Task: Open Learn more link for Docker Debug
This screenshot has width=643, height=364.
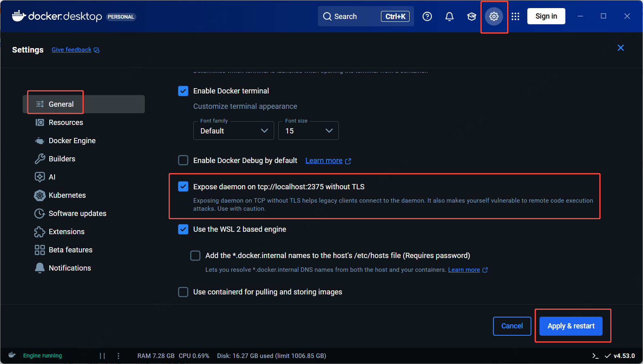Action: coord(324,161)
